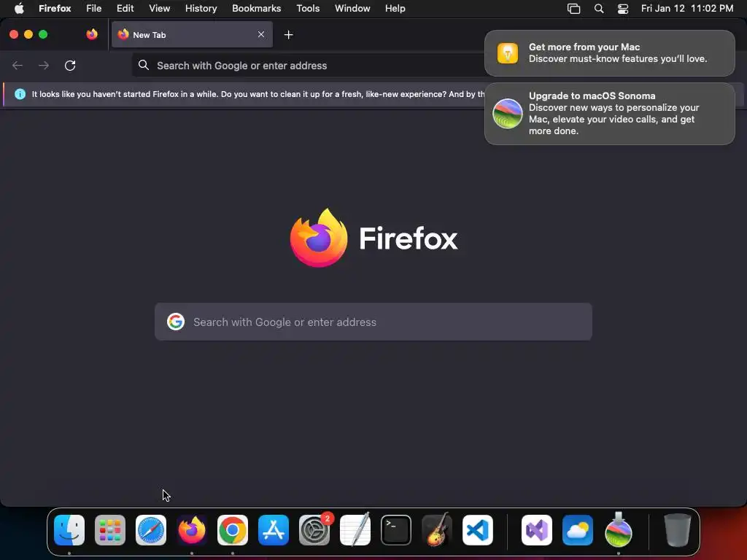Image resolution: width=747 pixels, height=560 pixels.
Task: Open the Tools menu
Action: pos(308,9)
